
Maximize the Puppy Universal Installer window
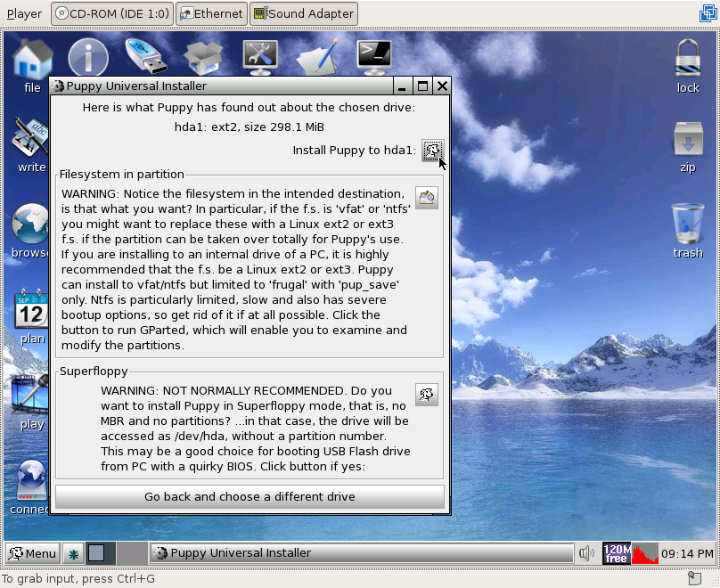click(x=422, y=86)
